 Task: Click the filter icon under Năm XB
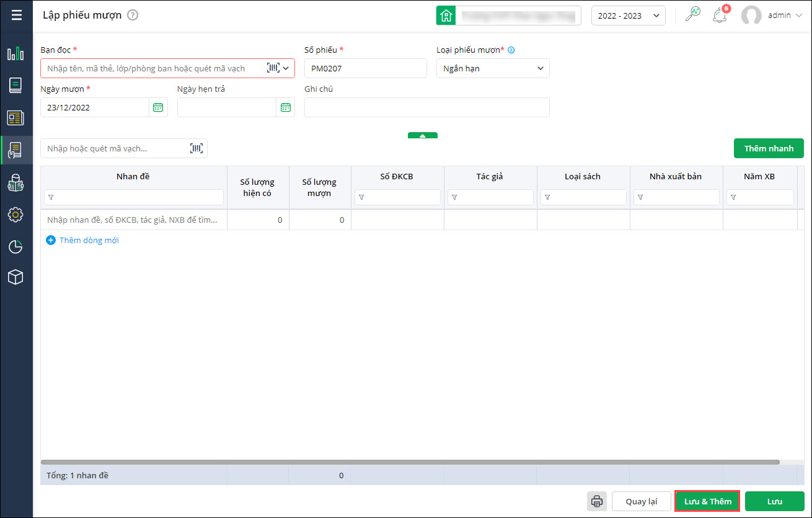pyautogui.click(x=733, y=197)
